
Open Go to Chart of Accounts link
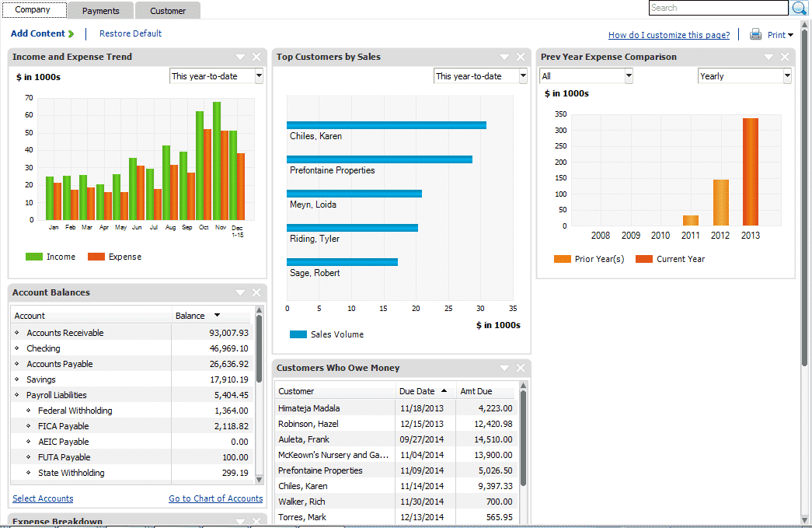[215, 498]
